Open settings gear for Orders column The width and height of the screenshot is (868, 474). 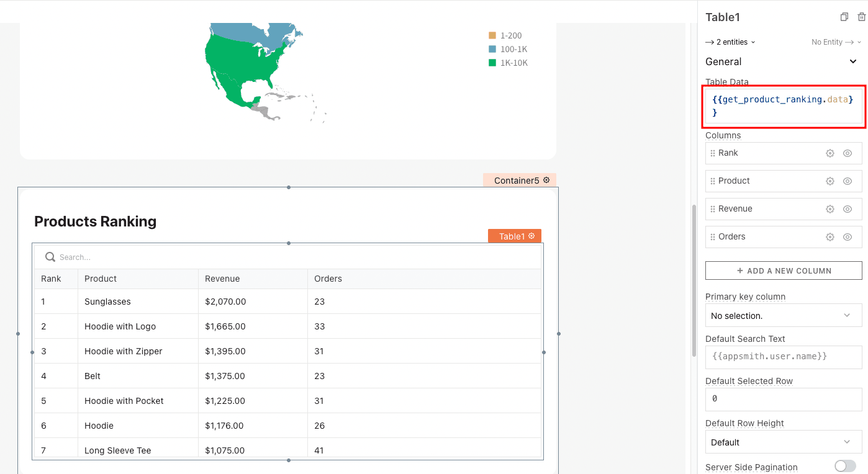click(830, 237)
